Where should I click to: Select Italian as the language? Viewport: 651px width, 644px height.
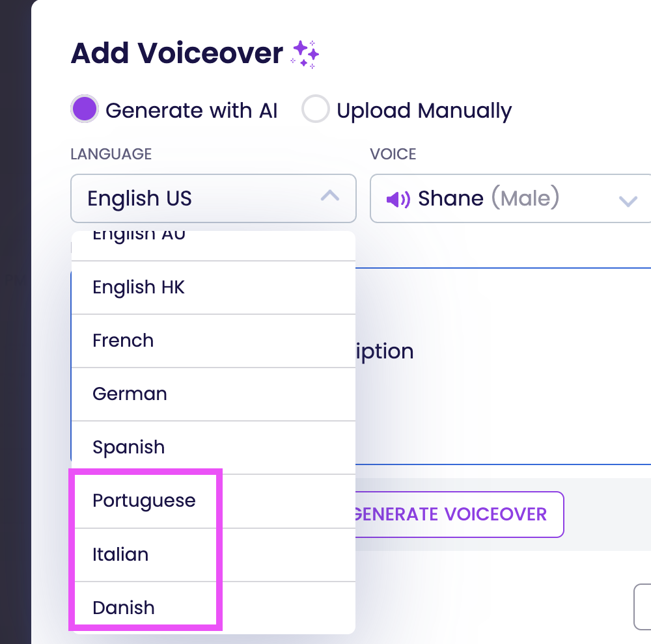pyautogui.click(x=214, y=555)
